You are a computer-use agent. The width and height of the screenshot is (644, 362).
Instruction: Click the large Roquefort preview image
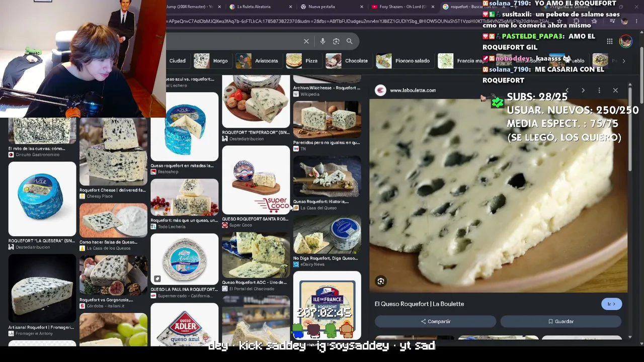pyautogui.click(x=499, y=196)
